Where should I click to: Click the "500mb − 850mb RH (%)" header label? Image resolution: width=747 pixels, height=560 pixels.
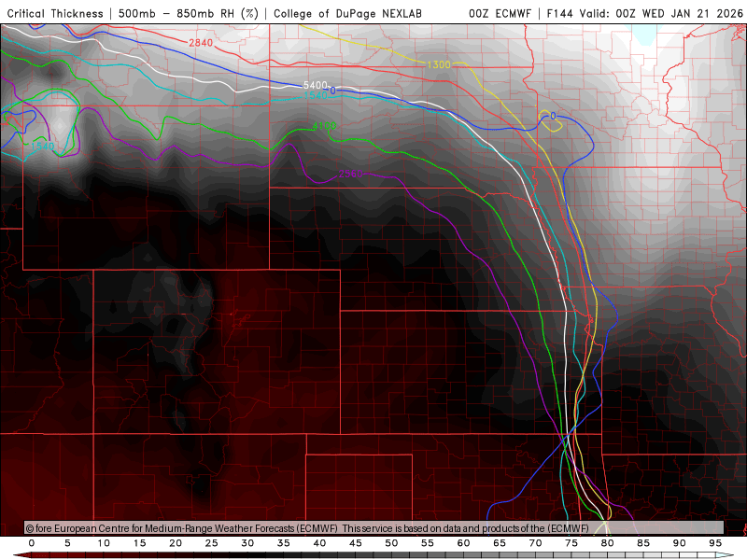[189, 13]
